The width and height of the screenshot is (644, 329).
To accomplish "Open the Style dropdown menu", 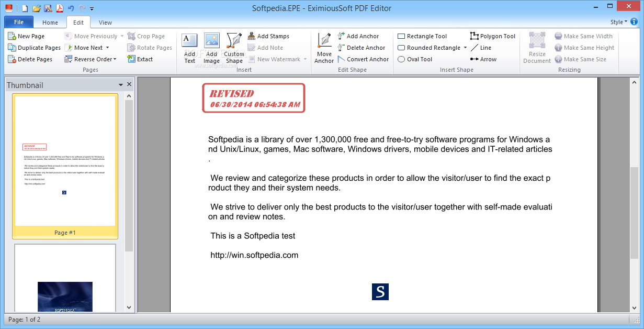I will pyautogui.click(x=618, y=22).
